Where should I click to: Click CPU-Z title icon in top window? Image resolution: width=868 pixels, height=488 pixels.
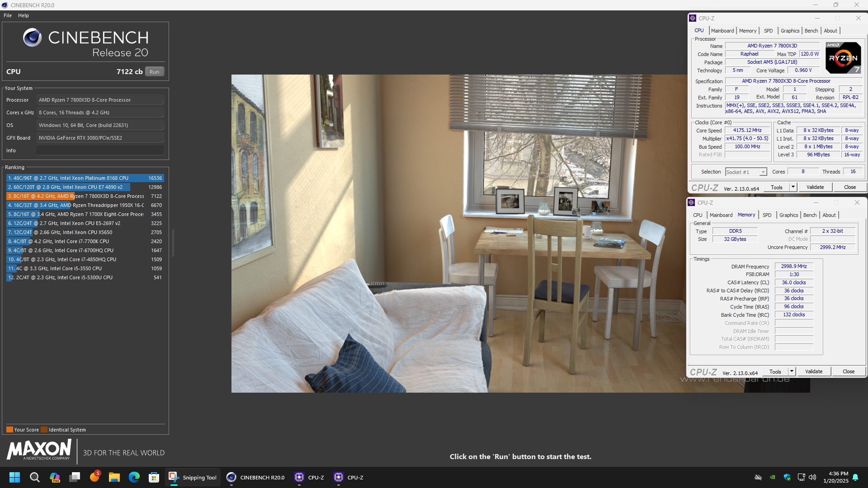pyautogui.click(x=693, y=18)
